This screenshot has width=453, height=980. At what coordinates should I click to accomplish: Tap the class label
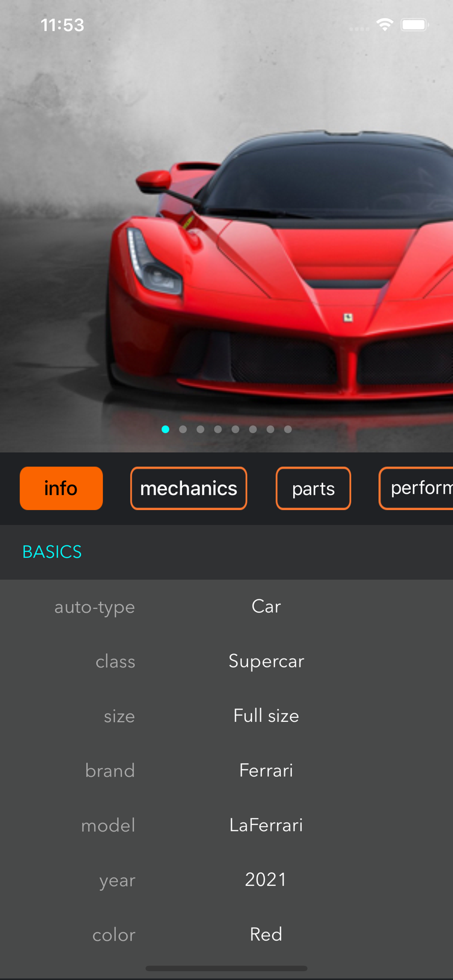(115, 661)
